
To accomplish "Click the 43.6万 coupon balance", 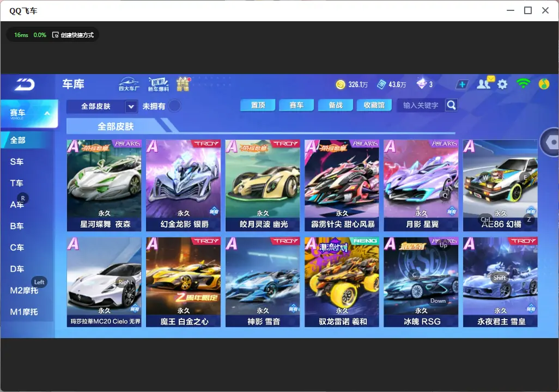I will coord(397,84).
